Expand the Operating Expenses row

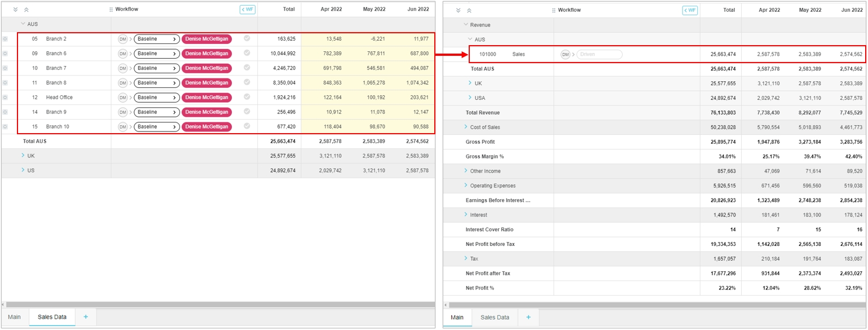[466, 186]
